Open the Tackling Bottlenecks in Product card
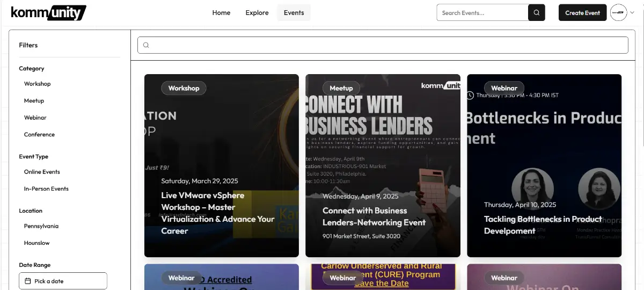Viewport: 644px width, 290px height. 544,165
